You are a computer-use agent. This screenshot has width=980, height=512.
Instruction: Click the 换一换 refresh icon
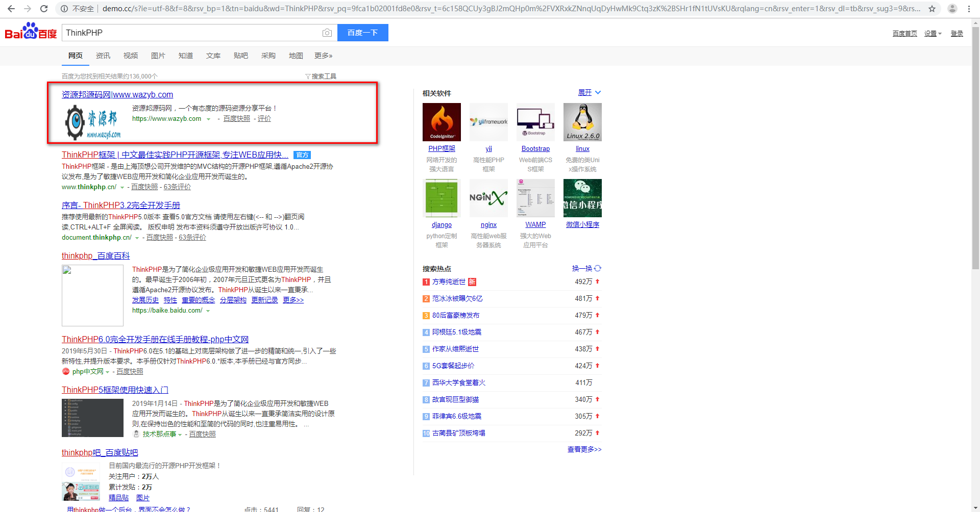coord(598,268)
